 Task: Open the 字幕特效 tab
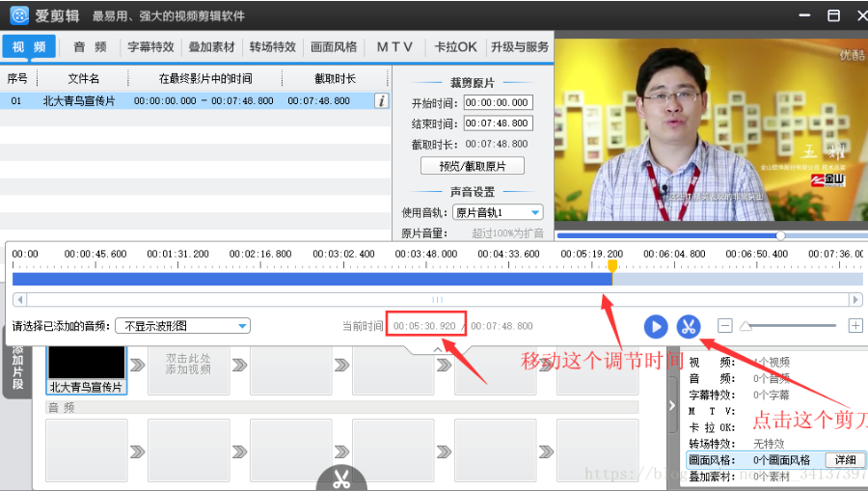coord(150,47)
